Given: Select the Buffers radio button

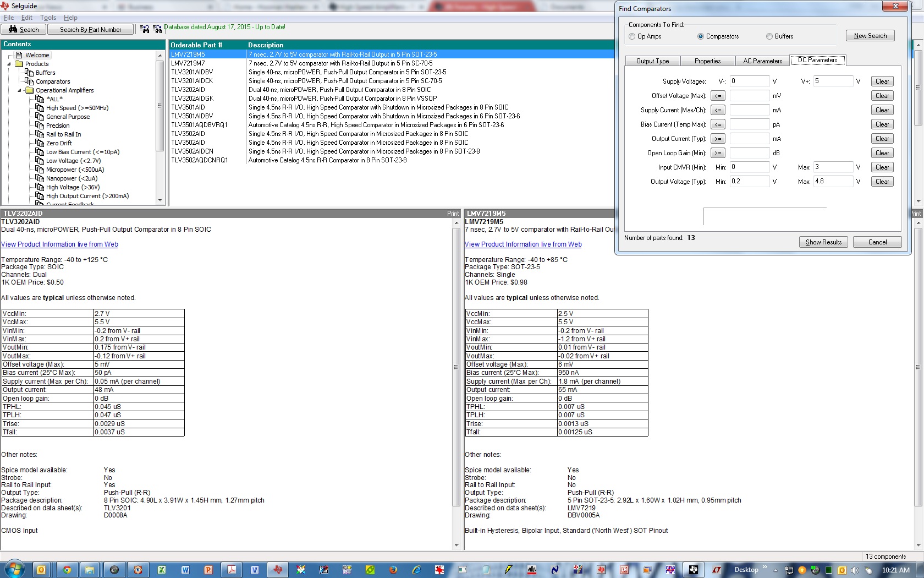Looking at the screenshot, I should [x=769, y=36].
